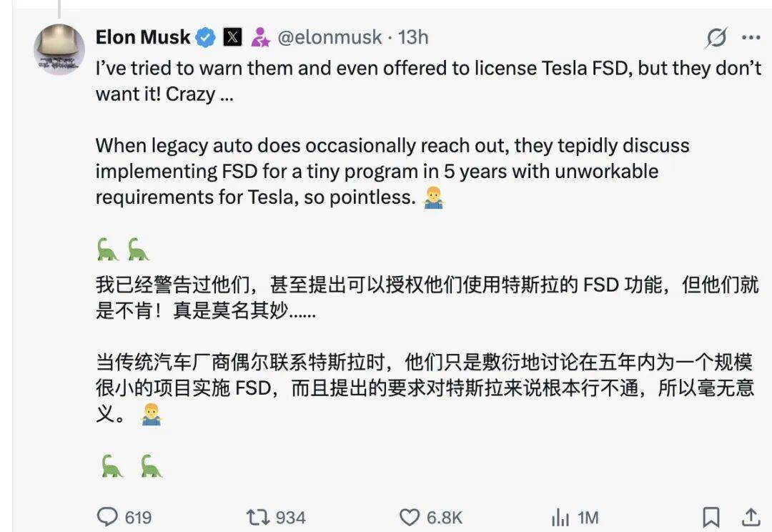Click the black X affiliation badge
This screenshot has width=772, height=532.
tap(232, 37)
